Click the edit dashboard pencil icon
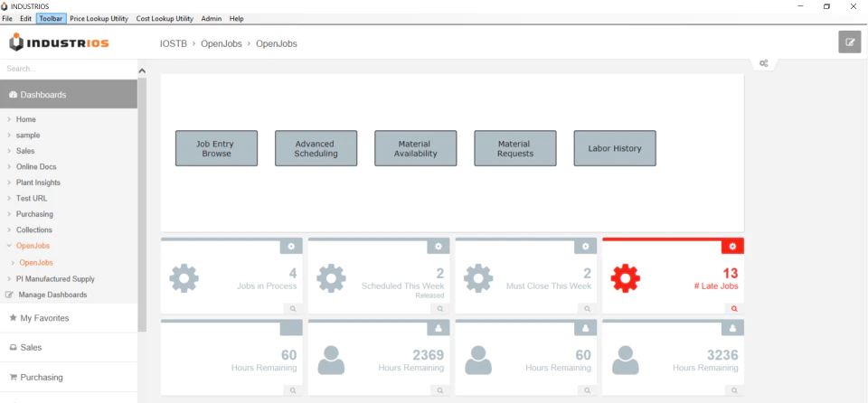This screenshot has width=868, height=403. (x=850, y=42)
